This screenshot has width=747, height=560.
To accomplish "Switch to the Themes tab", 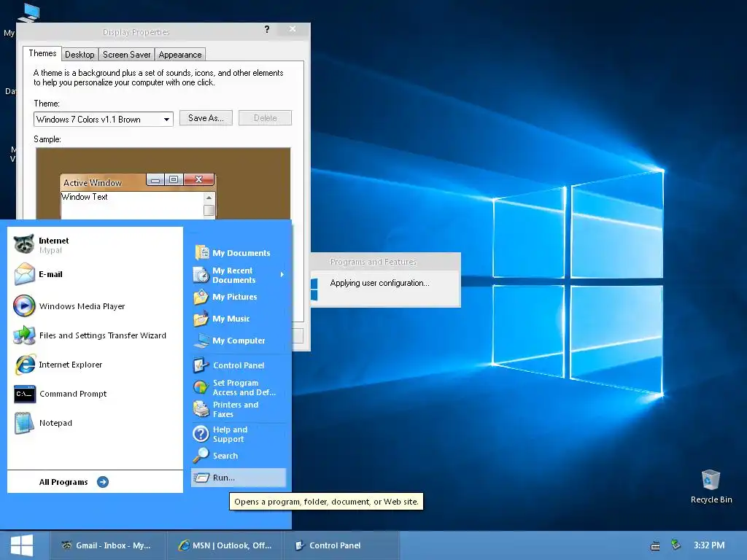I will point(42,53).
